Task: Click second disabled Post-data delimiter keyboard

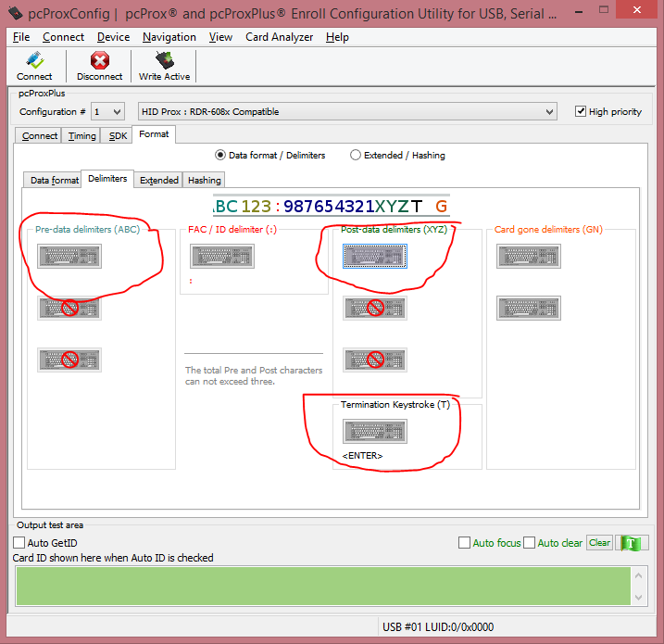Action: pyautogui.click(x=375, y=308)
